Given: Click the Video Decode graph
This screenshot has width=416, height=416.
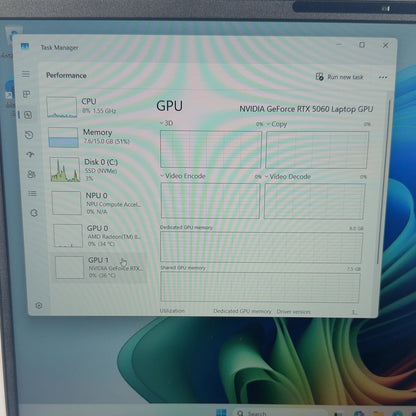Looking at the screenshot, I should tap(314, 201).
